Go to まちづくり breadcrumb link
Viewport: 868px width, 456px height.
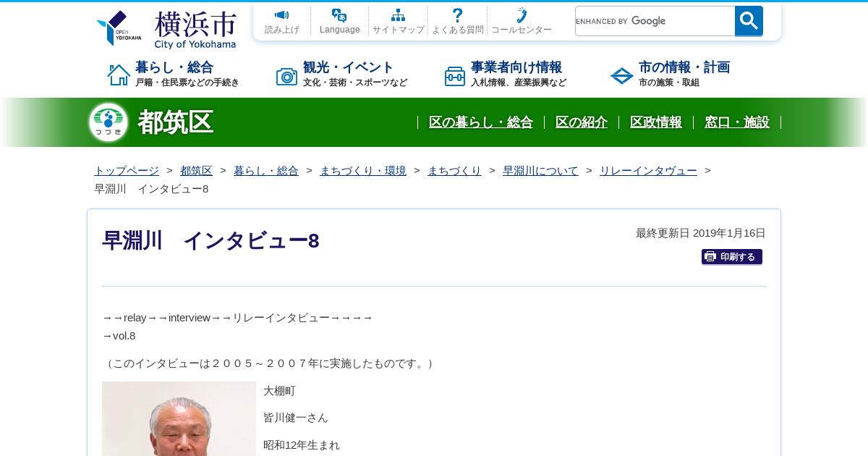(454, 171)
